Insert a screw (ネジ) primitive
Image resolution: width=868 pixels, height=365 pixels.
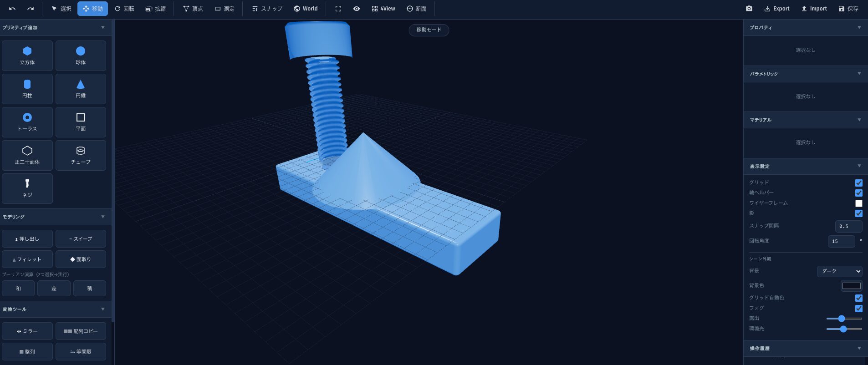pyautogui.click(x=27, y=188)
